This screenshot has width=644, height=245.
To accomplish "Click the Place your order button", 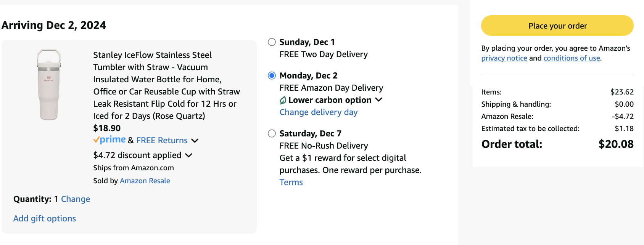I will click(x=557, y=26).
